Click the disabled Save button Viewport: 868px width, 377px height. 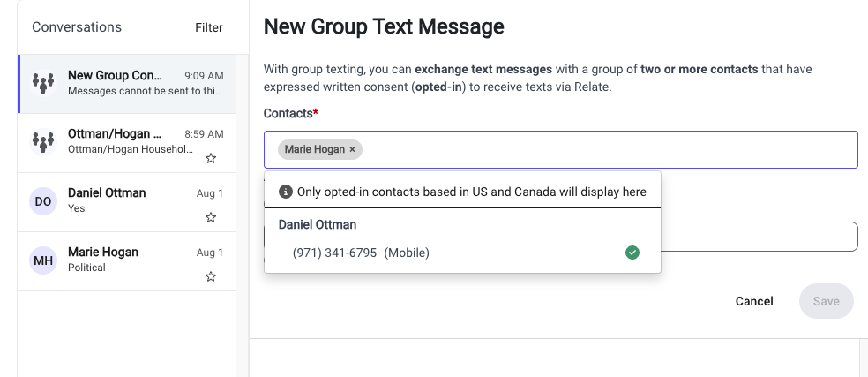coord(826,301)
